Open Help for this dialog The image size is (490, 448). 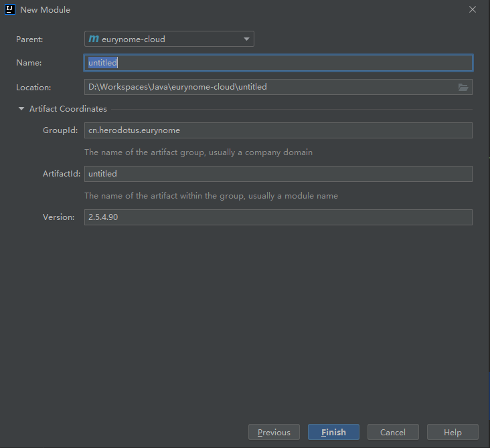[x=453, y=432]
